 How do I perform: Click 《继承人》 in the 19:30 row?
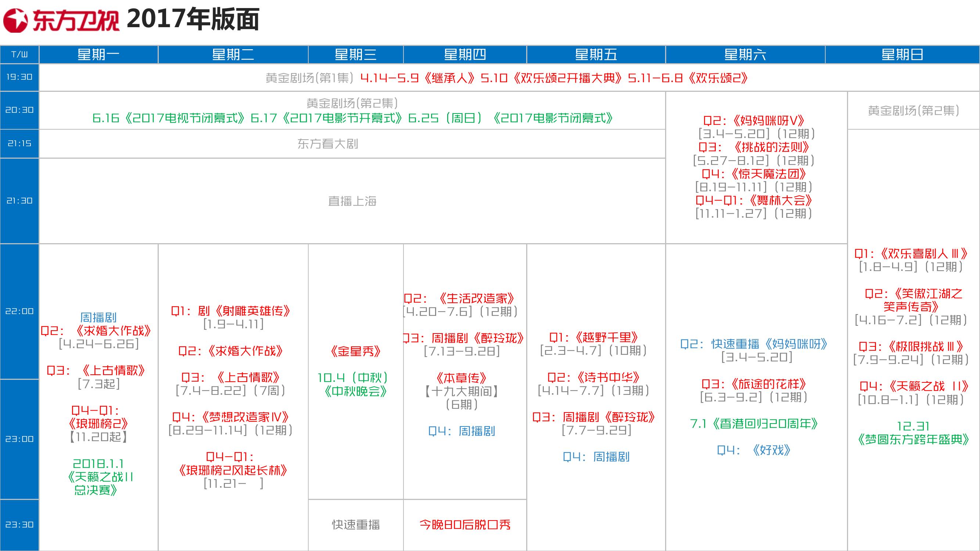point(449,78)
